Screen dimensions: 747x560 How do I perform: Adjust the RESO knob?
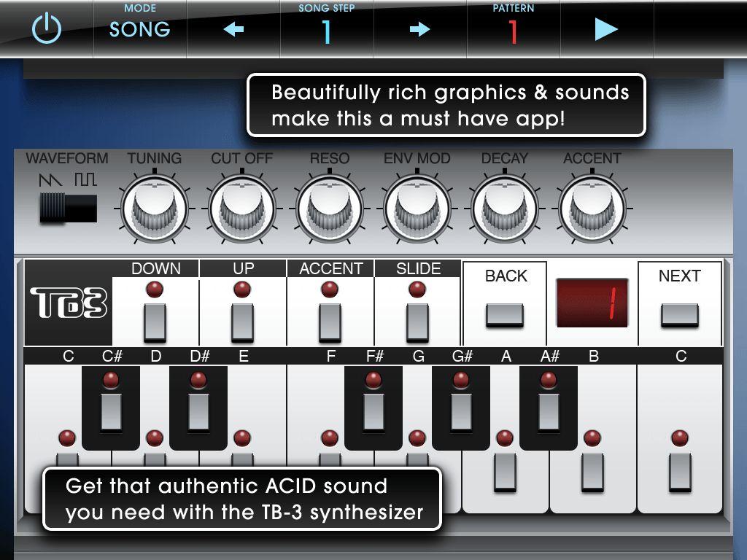point(330,209)
